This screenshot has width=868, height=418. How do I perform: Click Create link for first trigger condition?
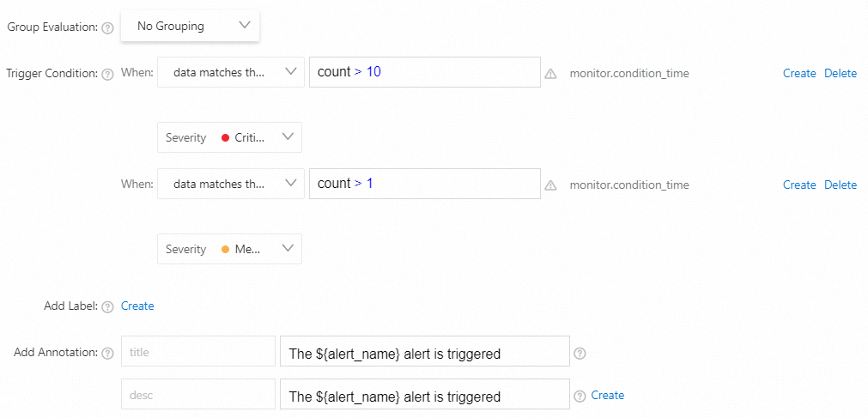tap(799, 74)
